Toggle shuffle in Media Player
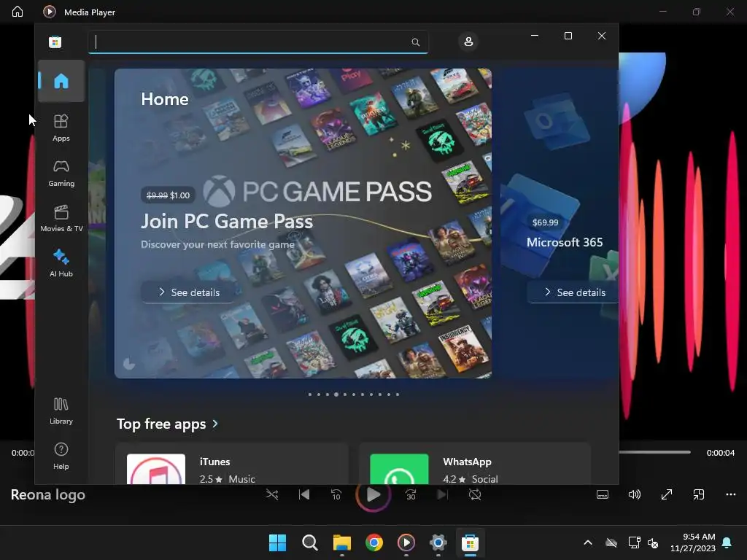The image size is (747, 560). [x=272, y=495]
